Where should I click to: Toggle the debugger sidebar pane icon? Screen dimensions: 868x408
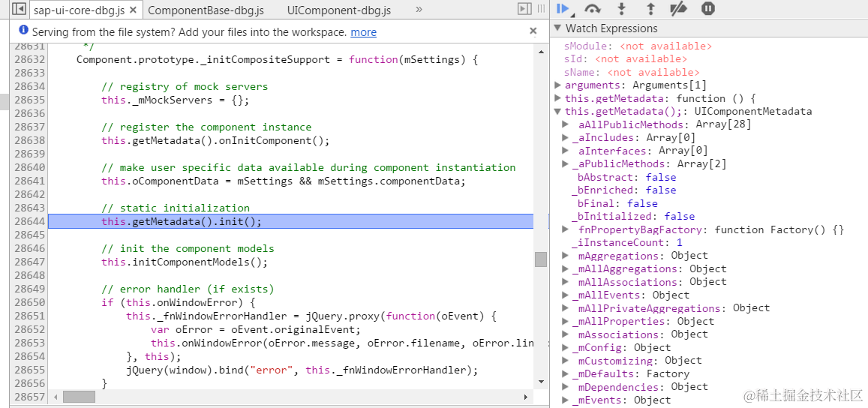click(x=524, y=9)
